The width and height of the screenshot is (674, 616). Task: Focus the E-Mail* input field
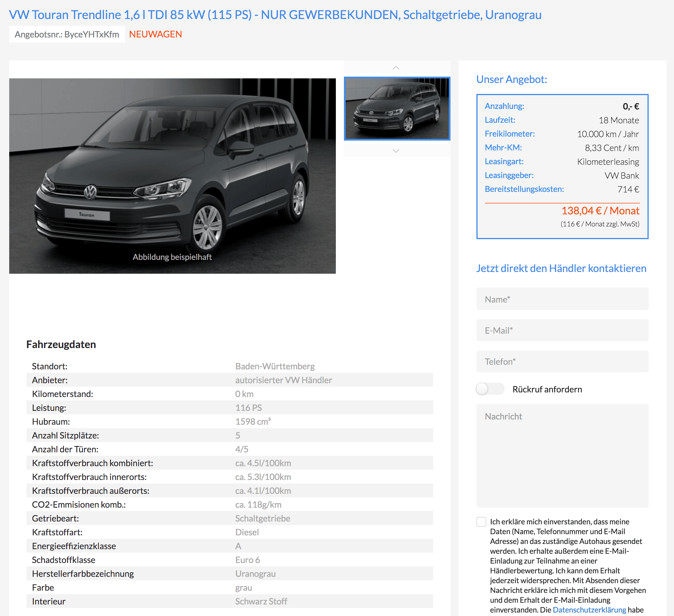tap(562, 330)
